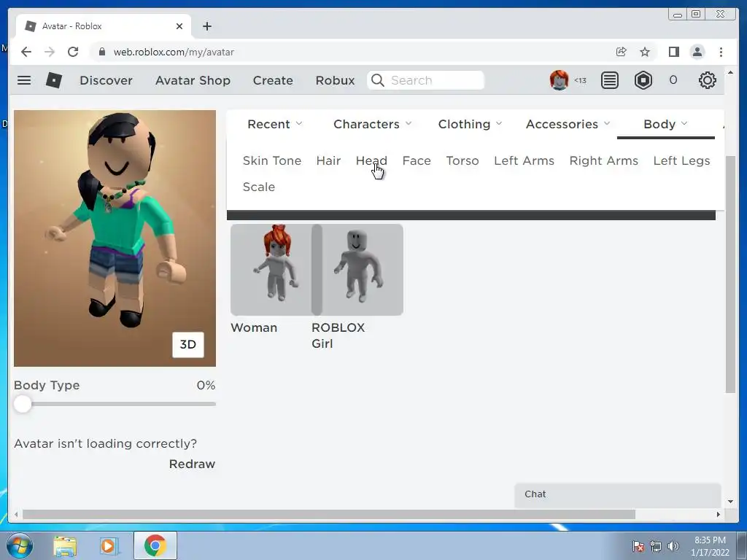Click the Body Type slider handle
This screenshot has height=560, width=747.
click(x=23, y=404)
